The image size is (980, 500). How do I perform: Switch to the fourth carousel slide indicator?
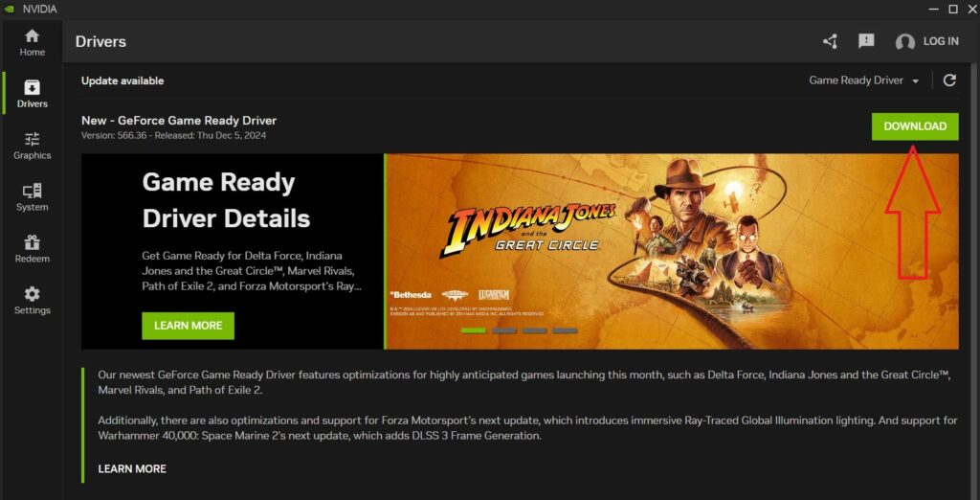[x=566, y=330]
